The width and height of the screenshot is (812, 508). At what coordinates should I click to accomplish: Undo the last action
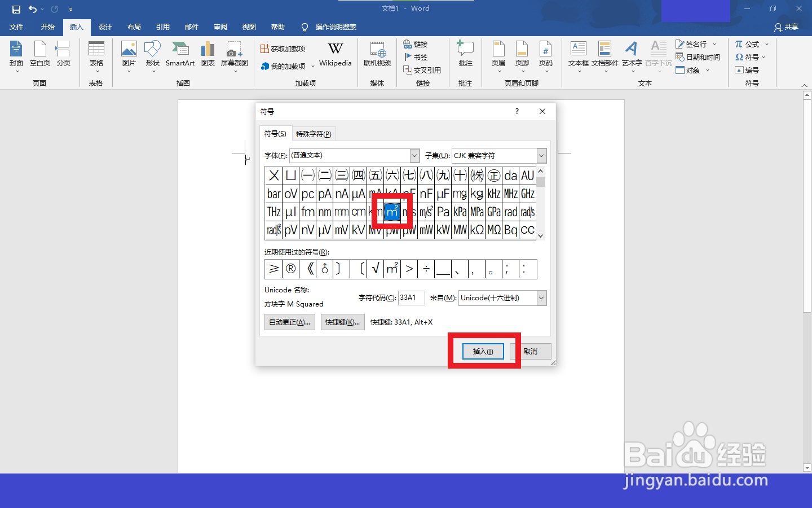(33, 9)
